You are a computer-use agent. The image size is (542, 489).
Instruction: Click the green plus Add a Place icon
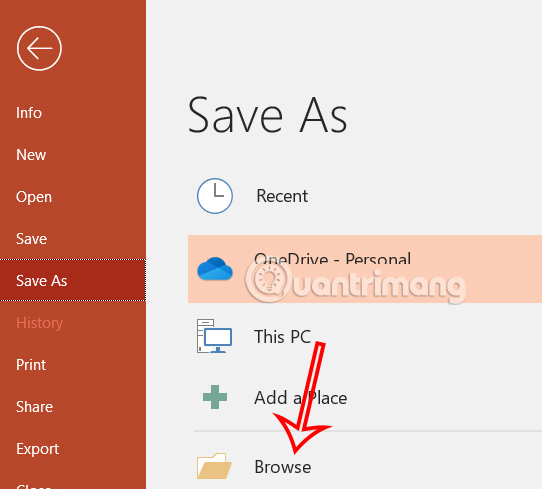215,397
